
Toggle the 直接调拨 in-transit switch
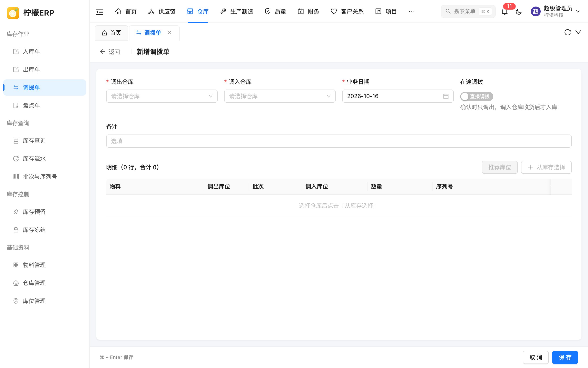(x=477, y=96)
